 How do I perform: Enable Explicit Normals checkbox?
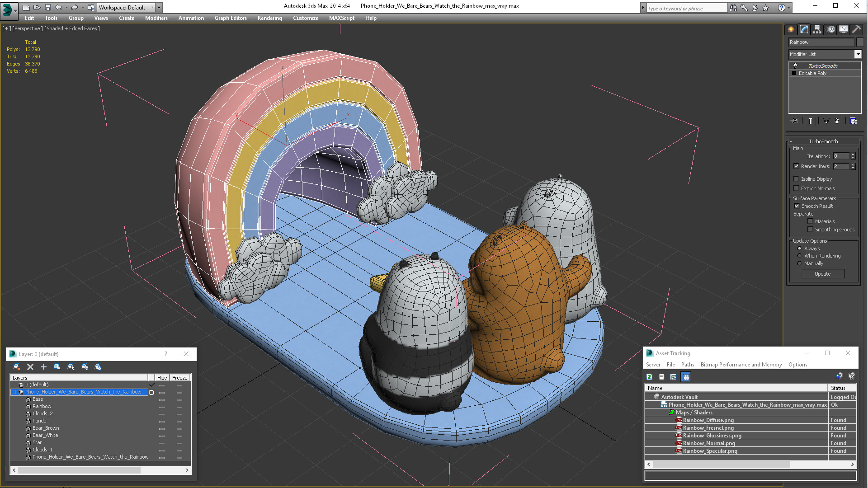pos(797,188)
